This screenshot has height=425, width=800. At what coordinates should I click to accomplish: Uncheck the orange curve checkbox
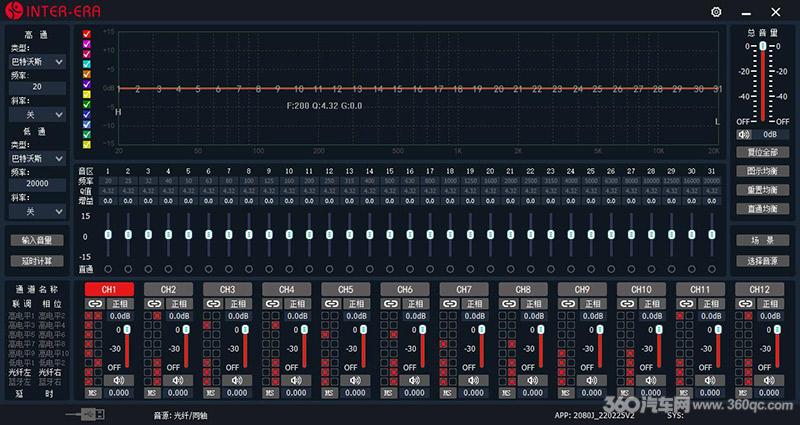point(87,74)
